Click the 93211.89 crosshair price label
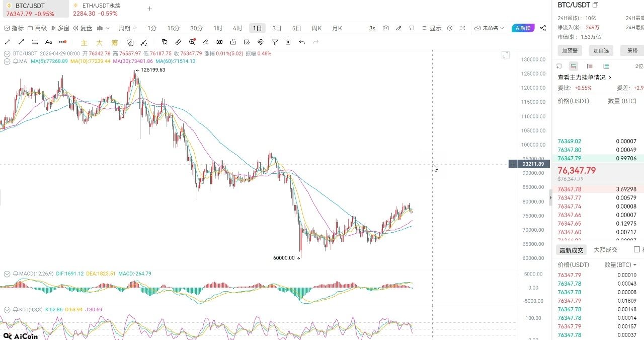This screenshot has height=340, width=644. coord(533,164)
